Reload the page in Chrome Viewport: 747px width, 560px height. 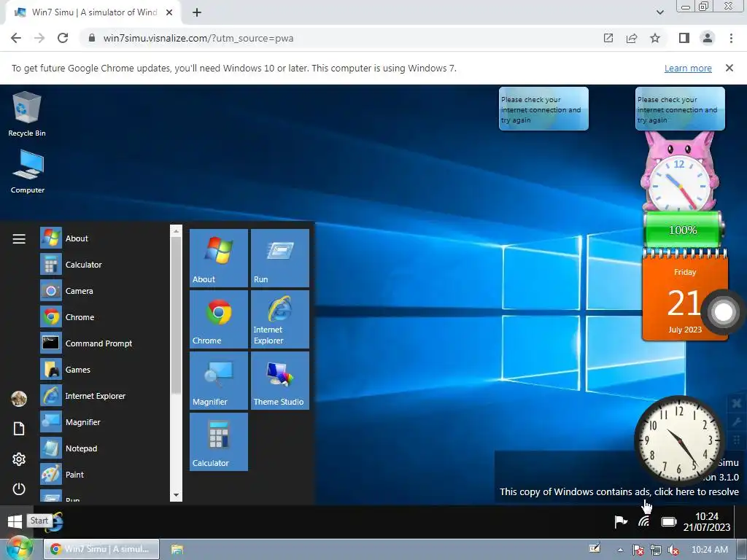click(x=63, y=38)
